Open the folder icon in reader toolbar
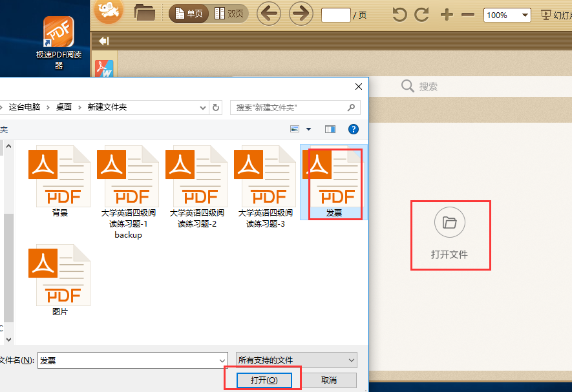The image size is (572, 392). click(145, 13)
